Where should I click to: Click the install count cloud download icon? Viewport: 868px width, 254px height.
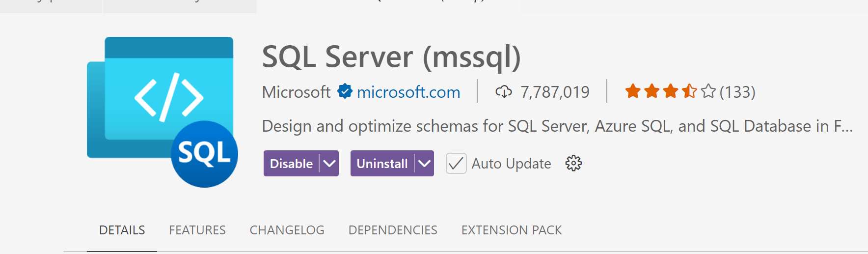click(x=504, y=92)
